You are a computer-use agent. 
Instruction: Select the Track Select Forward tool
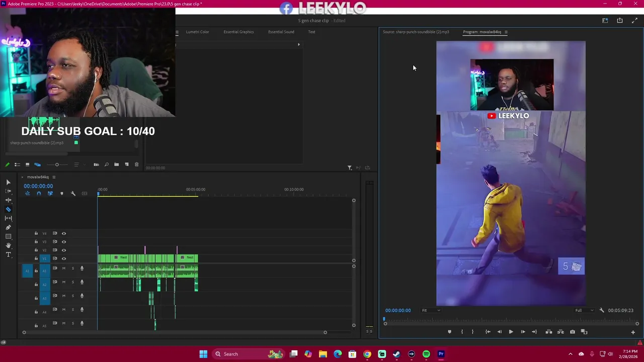pyautogui.click(x=8, y=192)
